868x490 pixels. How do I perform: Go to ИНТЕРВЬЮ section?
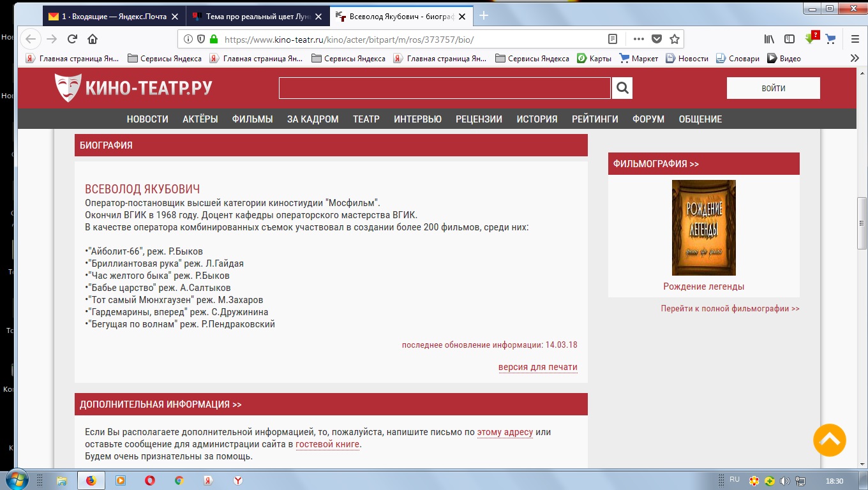click(x=417, y=119)
